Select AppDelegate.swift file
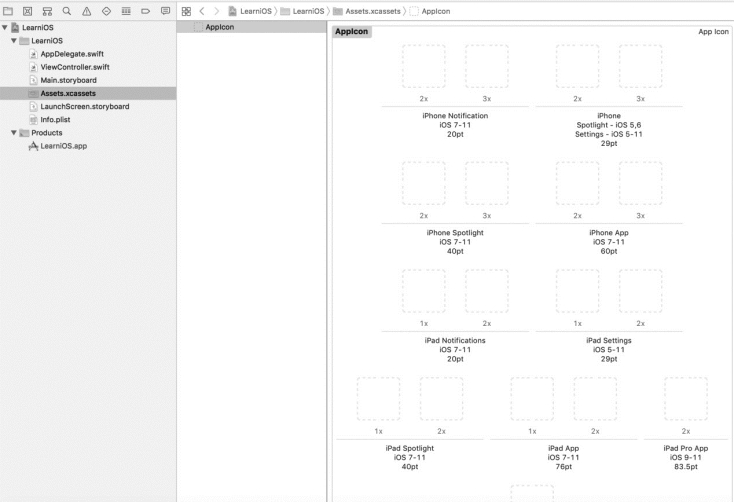Viewport: 734px width, 502px height. coord(88,54)
